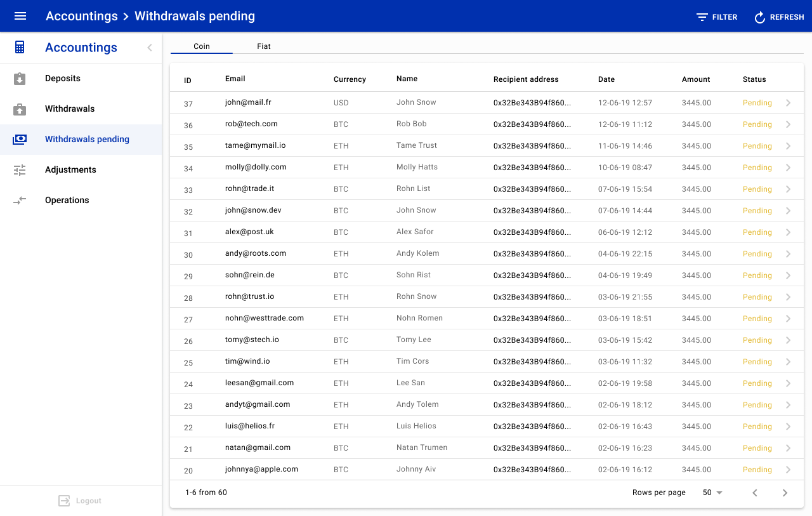Open details arrow for sohn@rein.de
812x516 pixels.
click(789, 275)
